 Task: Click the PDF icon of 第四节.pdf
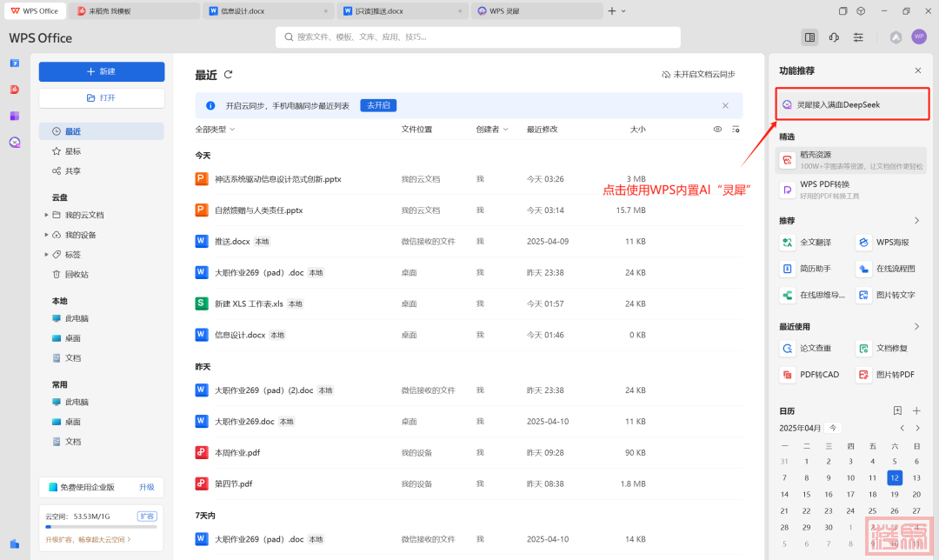pyautogui.click(x=202, y=483)
